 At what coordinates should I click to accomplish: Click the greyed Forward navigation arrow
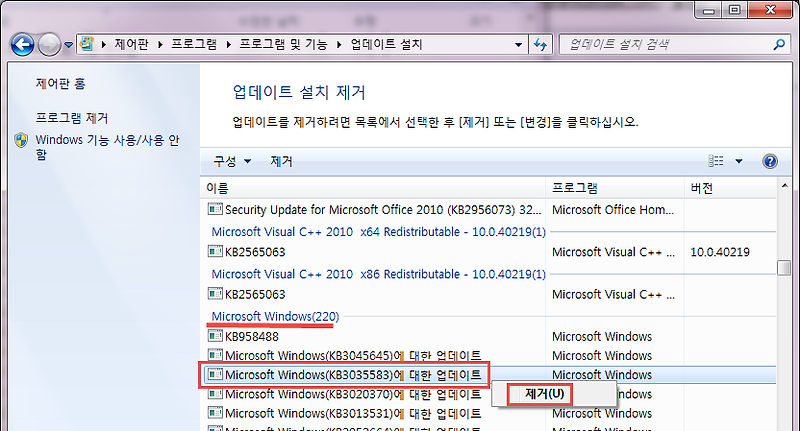point(49,45)
